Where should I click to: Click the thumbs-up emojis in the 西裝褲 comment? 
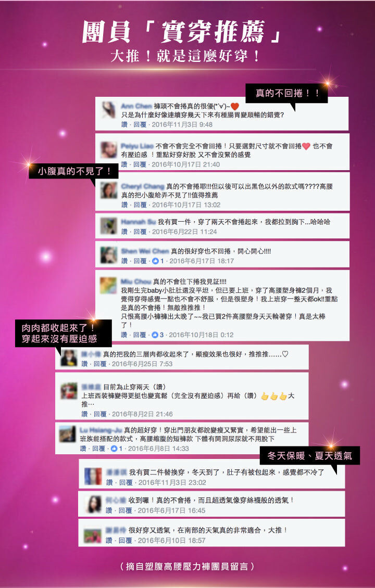274,396
